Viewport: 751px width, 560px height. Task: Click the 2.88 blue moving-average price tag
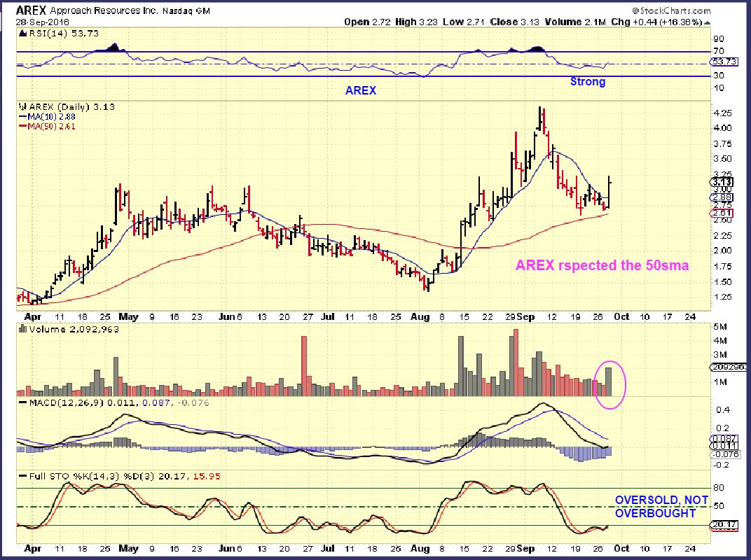tap(722, 197)
